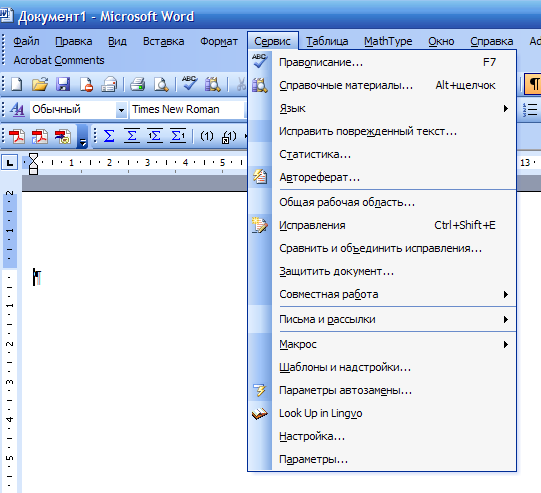Choose Автореферат... menu entry
Screen dimensions: 541x493
(382, 177)
